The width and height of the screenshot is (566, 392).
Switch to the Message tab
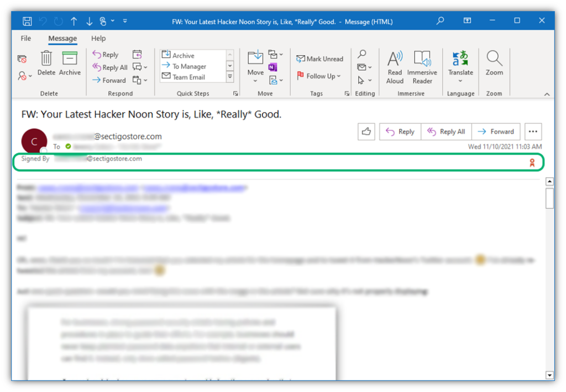[x=62, y=38]
